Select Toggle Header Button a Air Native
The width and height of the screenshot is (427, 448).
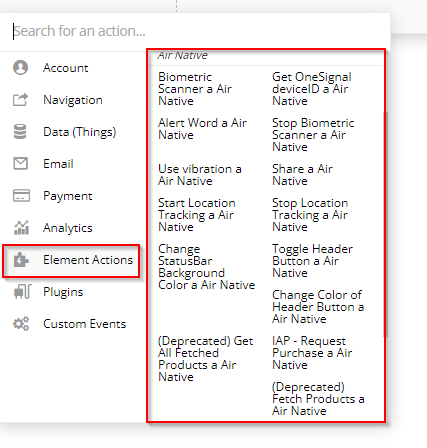point(312,261)
